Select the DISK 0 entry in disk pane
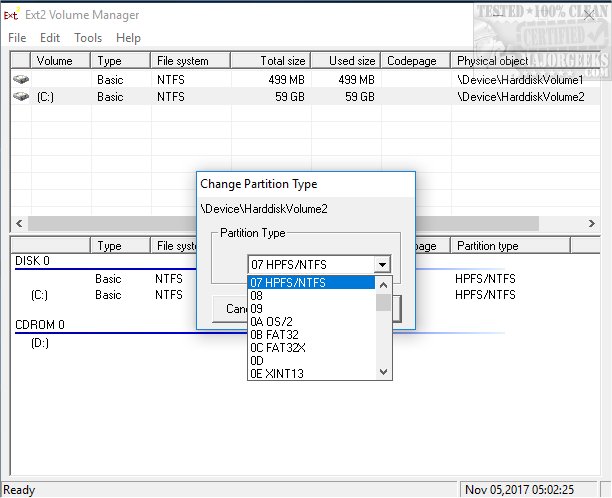This screenshot has width=612, height=498. pos(32,260)
